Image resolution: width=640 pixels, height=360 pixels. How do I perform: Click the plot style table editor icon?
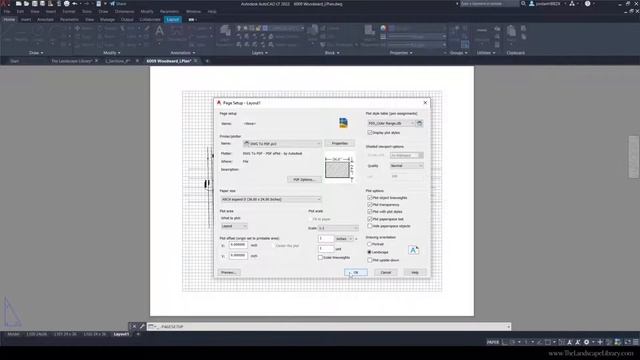coord(419,123)
